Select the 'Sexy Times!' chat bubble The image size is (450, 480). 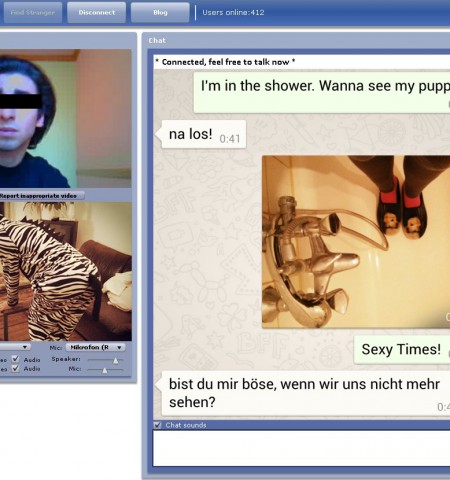click(x=402, y=350)
